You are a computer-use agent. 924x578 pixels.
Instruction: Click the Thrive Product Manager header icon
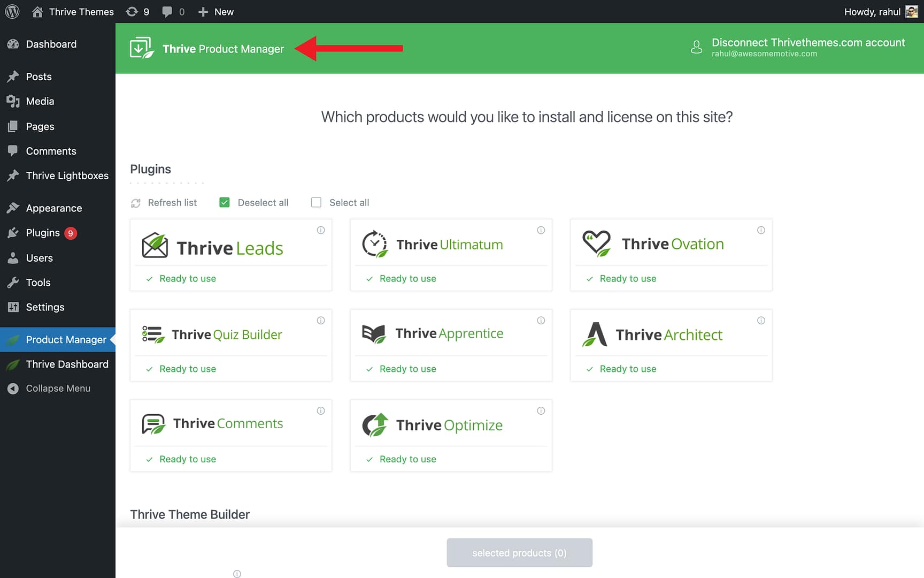[141, 48]
